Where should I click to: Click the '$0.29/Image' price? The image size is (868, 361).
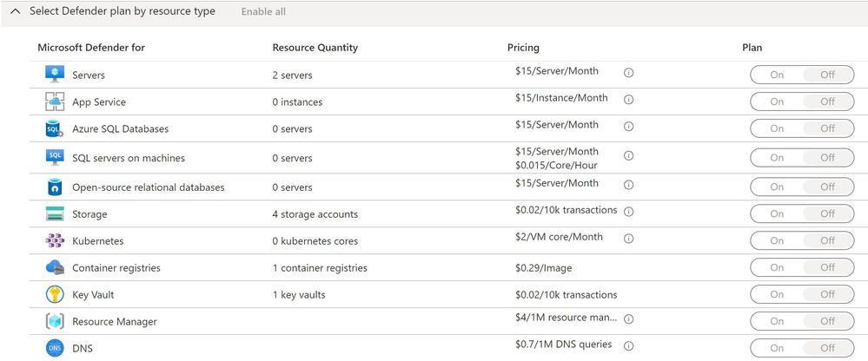544,268
